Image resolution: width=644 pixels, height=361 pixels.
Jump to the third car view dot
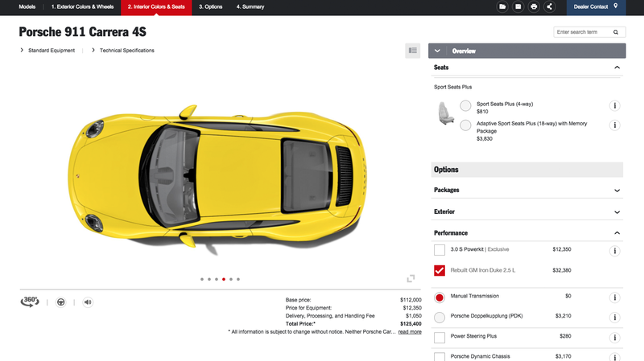(x=217, y=279)
